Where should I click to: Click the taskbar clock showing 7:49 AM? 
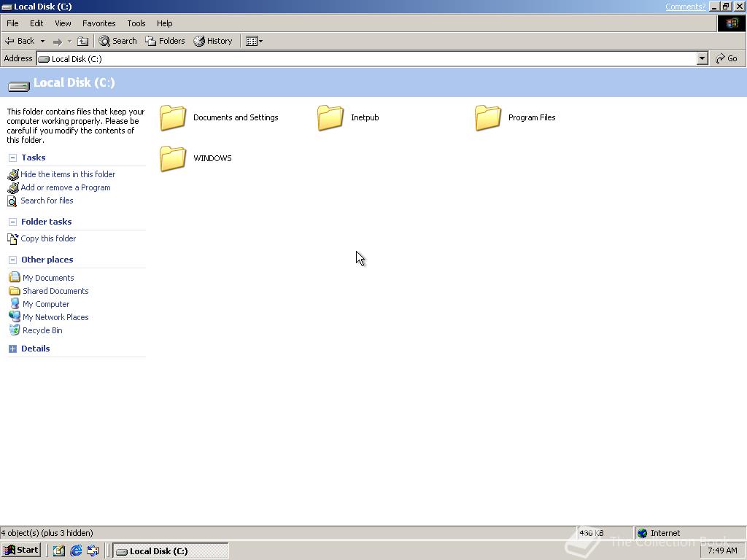point(722,551)
